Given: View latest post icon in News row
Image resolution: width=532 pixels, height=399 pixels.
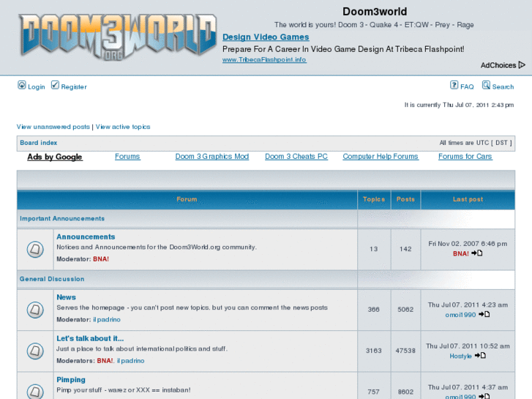Looking at the screenshot, I should (484, 315).
